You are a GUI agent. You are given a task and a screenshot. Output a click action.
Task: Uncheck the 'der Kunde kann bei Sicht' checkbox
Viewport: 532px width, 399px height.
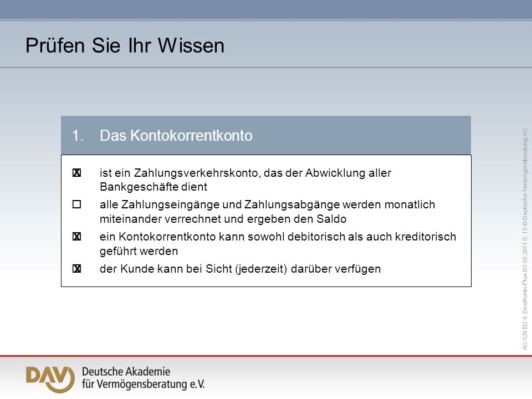tap(76, 269)
